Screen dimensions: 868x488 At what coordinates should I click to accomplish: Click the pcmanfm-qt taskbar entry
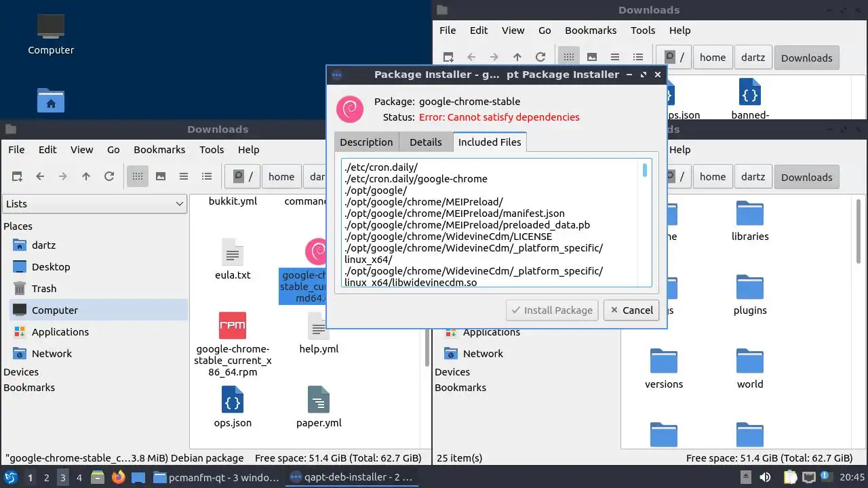[x=216, y=477]
